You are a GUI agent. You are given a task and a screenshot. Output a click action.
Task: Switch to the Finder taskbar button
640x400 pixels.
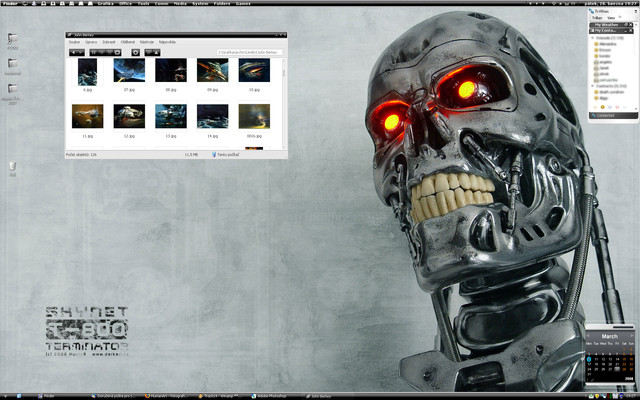[46, 396]
